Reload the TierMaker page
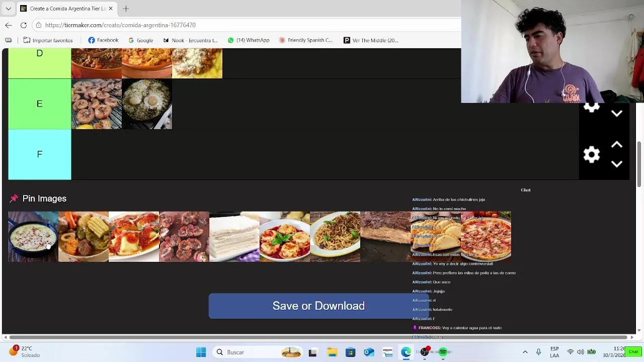Viewport: 644px width, 362px height. click(24, 25)
